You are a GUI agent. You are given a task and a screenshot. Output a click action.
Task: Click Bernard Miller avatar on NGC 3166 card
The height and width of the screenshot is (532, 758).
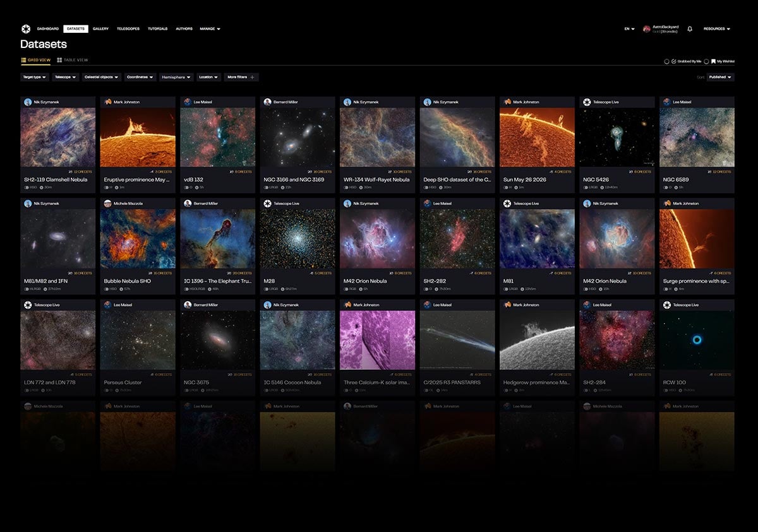tap(268, 102)
